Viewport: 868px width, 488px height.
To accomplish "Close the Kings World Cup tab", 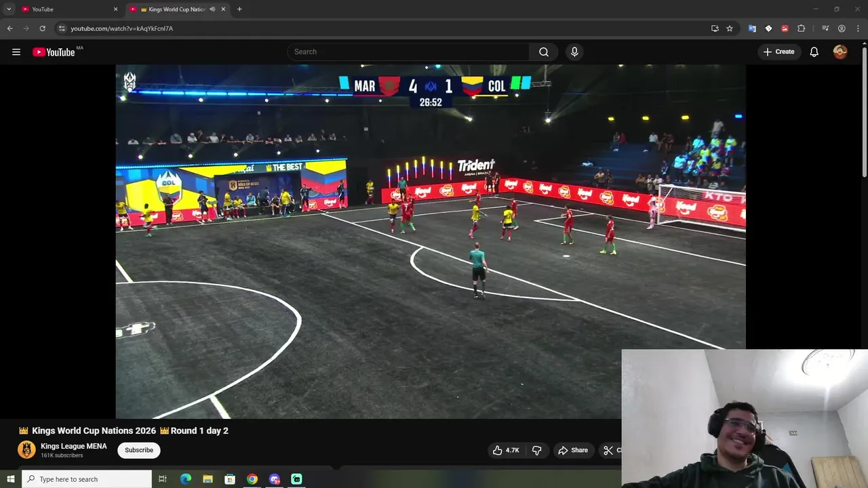I will pyautogui.click(x=223, y=9).
